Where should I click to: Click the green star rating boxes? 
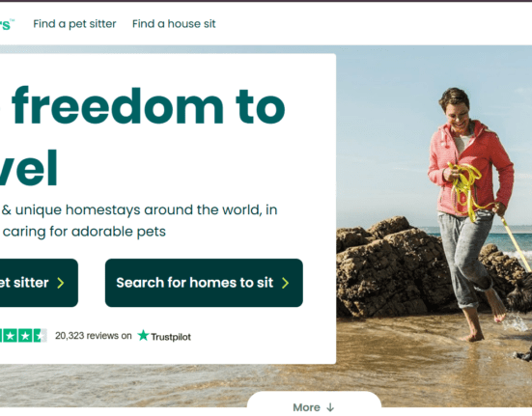23,336
